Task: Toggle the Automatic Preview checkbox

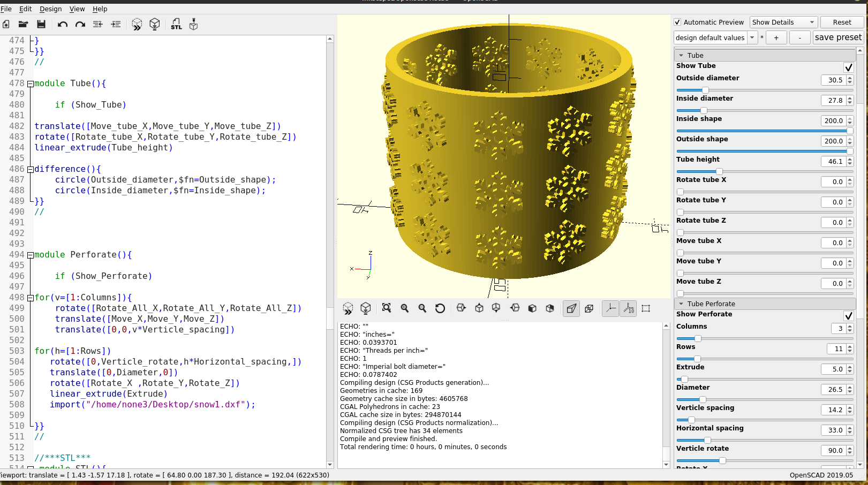Action: click(677, 22)
